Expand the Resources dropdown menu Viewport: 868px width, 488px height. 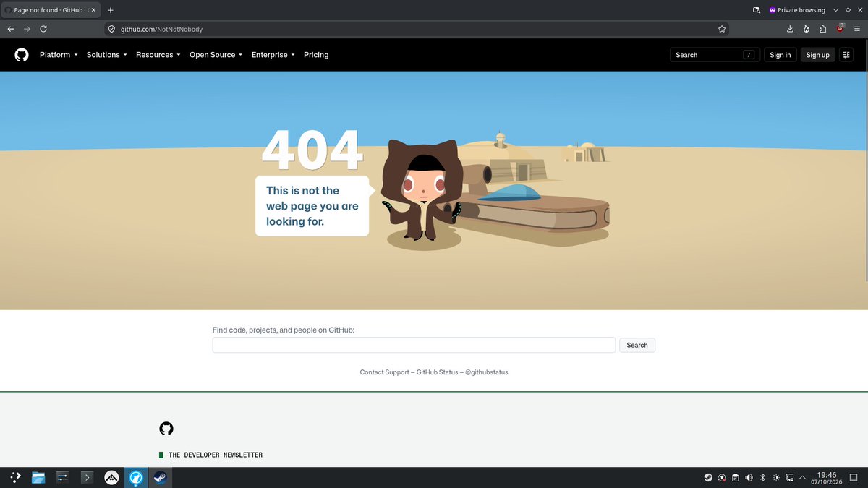(x=158, y=55)
